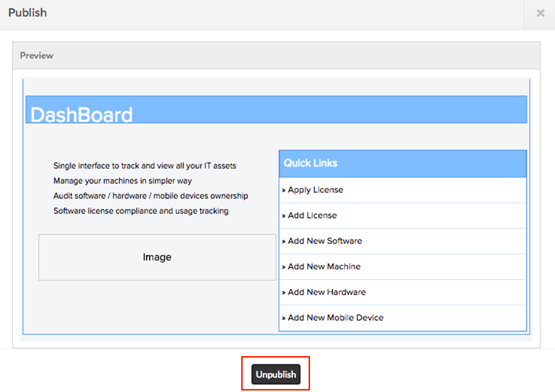
Task: Open the Apply License quick link
Action: point(315,190)
